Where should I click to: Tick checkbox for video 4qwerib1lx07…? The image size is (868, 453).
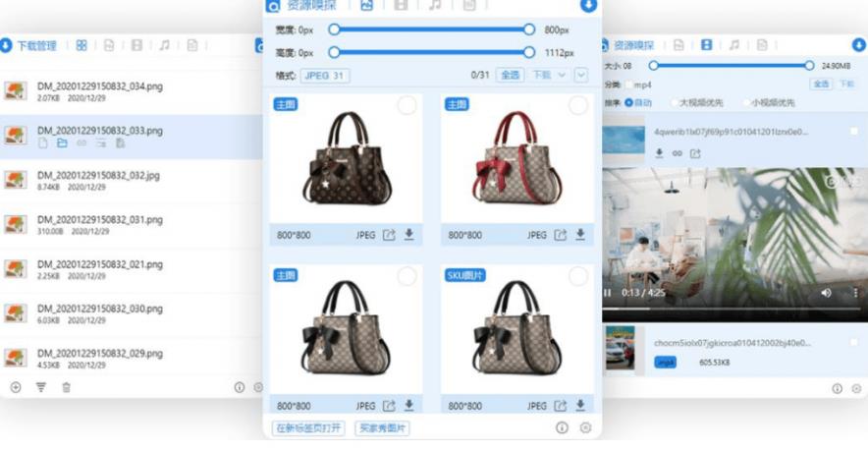pyautogui.click(x=854, y=132)
